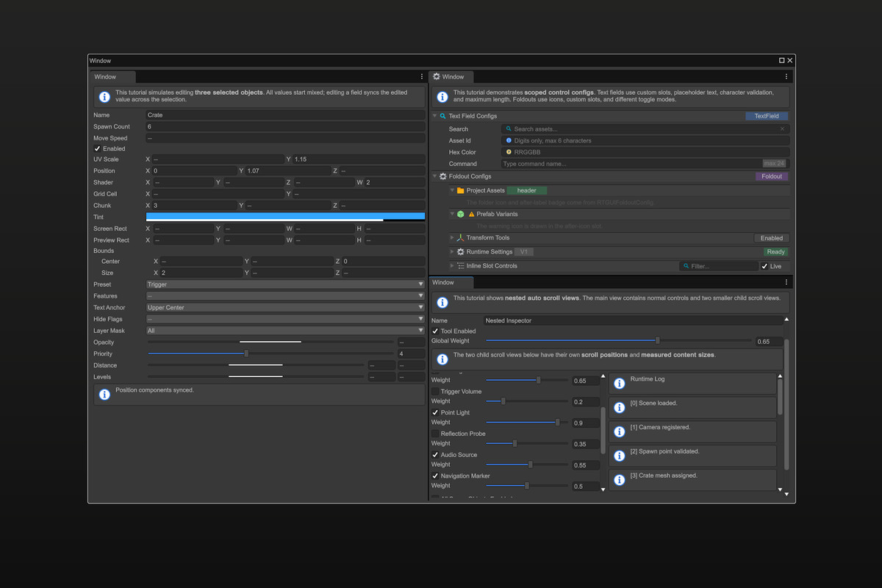The height and width of the screenshot is (588, 882).
Task: Open the kebab menu of the nested scroll views panel
Action: coord(786,282)
